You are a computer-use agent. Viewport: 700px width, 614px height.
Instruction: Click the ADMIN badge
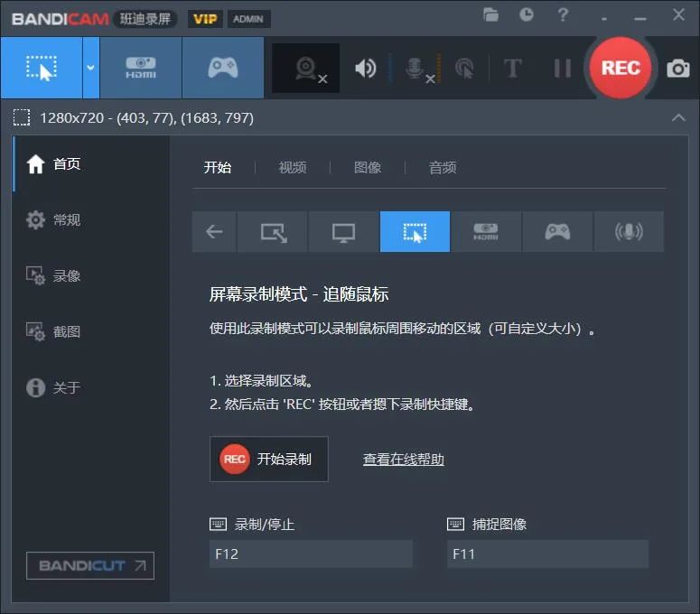pyautogui.click(x=248, y=19)
